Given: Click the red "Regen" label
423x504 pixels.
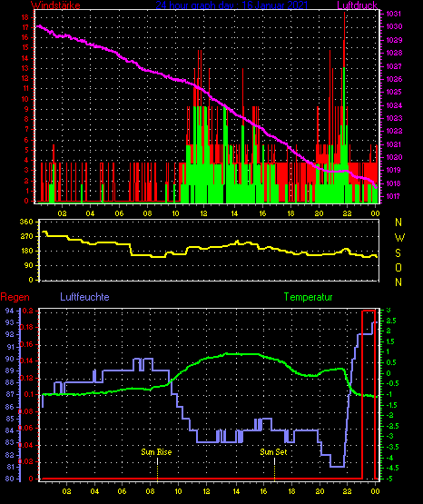Looking at the screenshot, I should coord(15,297).
